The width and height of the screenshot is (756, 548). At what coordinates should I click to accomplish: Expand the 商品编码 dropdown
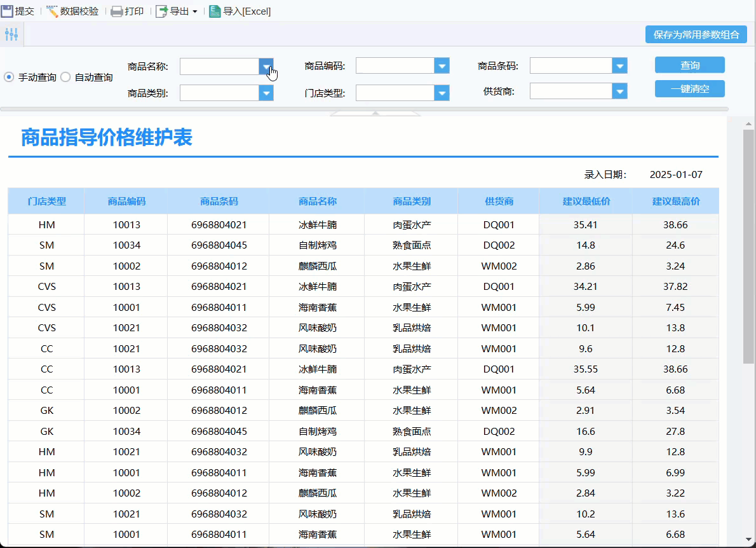point(442,66)
